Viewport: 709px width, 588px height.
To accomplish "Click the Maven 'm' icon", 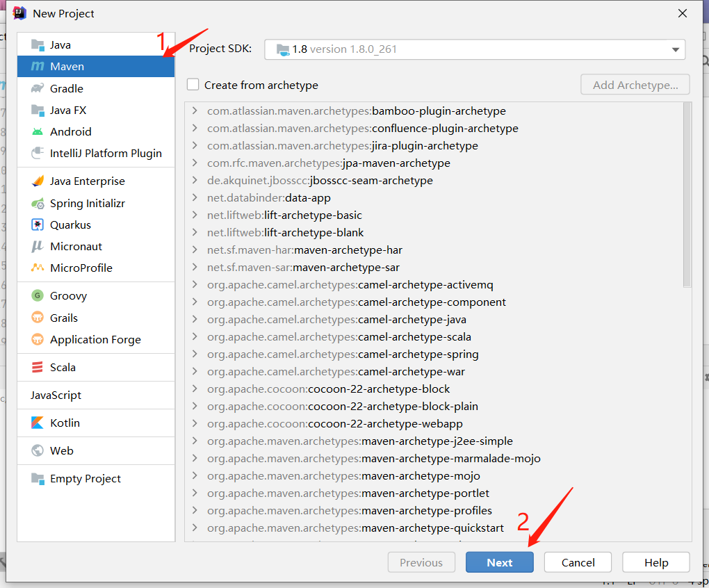I will pyautogui.click(x=38, y=67).
